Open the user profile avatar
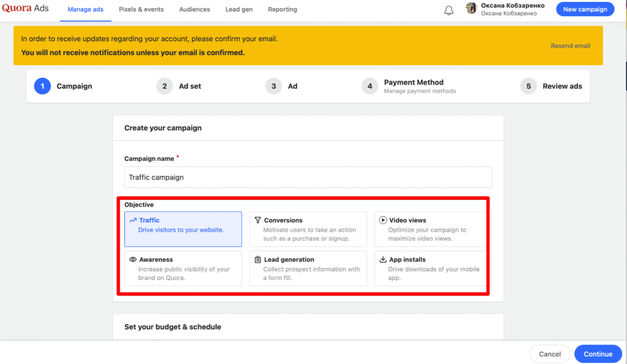Image resolution: width=627 pixels, height=364 pixels. click(x=472, y=8)
